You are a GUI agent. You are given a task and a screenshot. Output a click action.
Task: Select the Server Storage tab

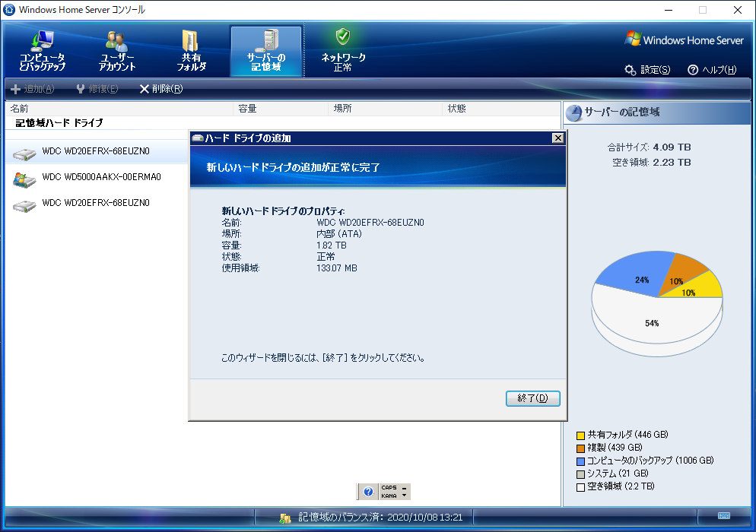266,51
